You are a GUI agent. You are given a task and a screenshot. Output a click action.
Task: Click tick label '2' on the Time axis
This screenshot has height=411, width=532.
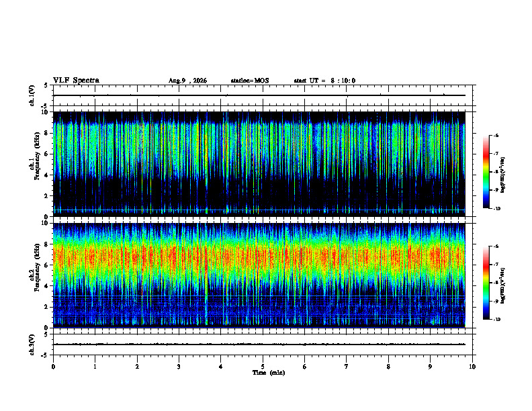[x=137, y=367]
